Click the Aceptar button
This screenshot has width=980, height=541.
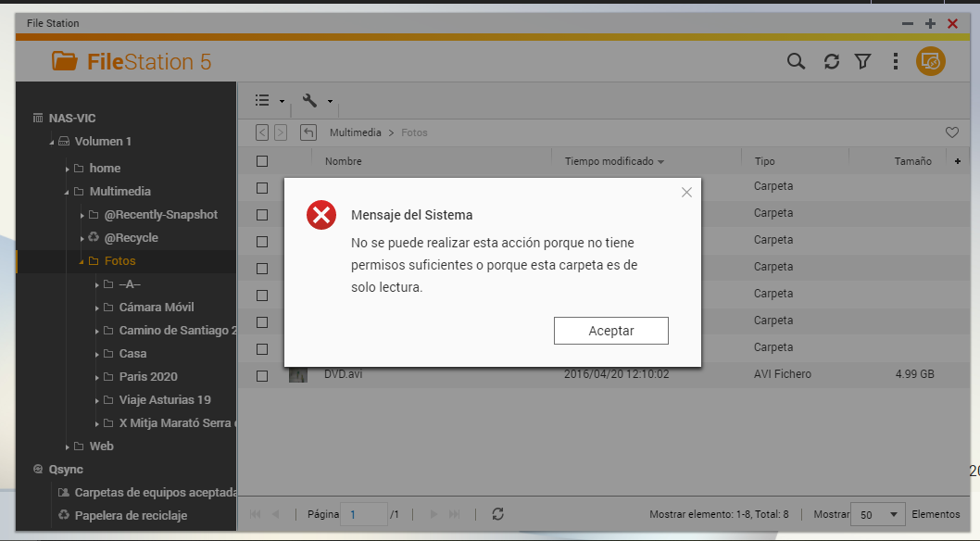point(610,331)
